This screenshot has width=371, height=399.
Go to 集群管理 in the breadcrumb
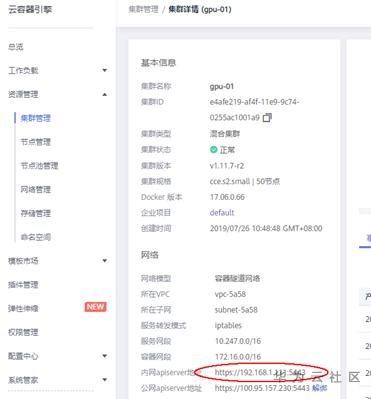point(144,9)
